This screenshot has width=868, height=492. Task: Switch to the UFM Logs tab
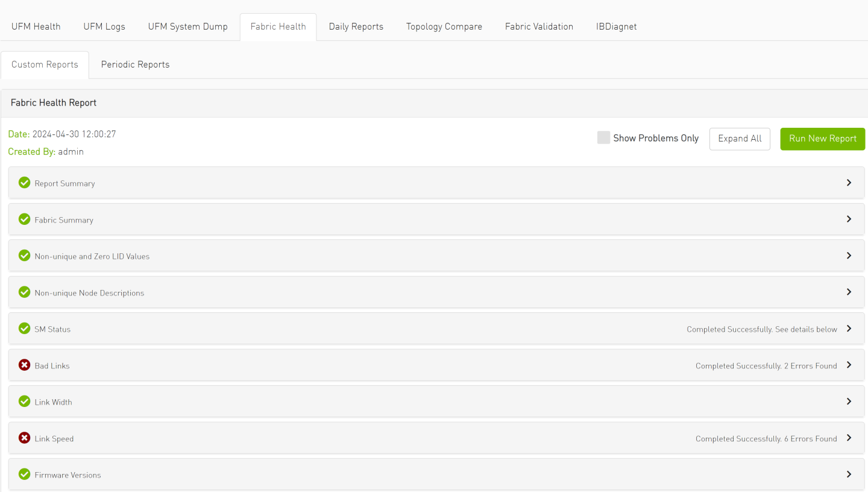tap(104, 27)
